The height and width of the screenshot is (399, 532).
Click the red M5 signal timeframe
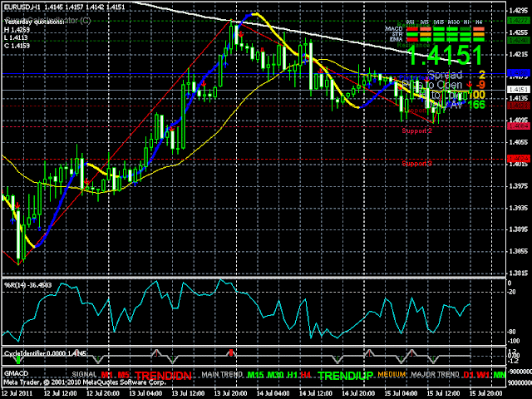click(123, 375)
